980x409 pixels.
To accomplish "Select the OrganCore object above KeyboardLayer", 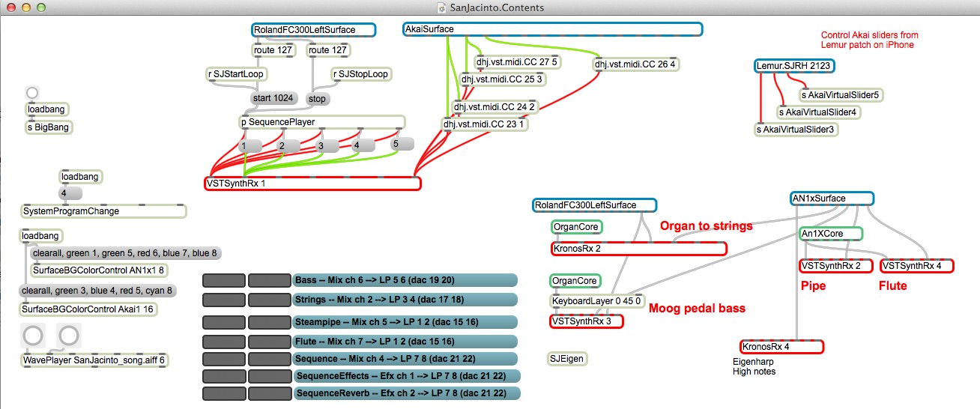I will pyautogui.click(x=575, y=281).
